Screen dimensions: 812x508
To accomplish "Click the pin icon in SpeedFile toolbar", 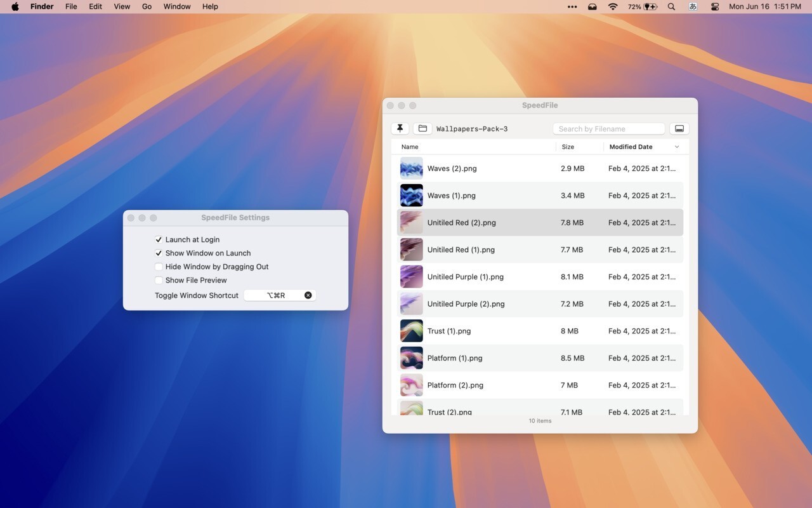I will (400, 128).
